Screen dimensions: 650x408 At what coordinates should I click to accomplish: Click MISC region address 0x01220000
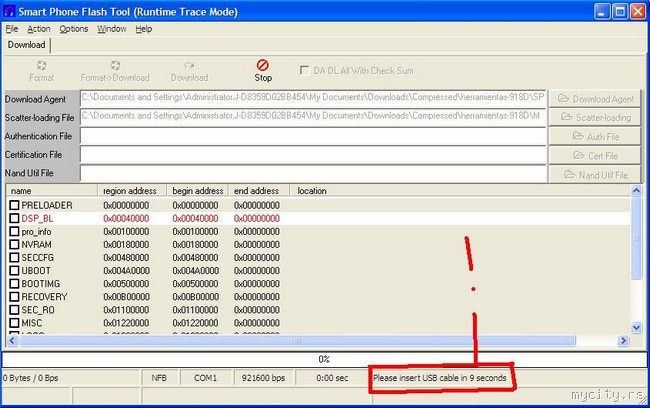point(126,323)
